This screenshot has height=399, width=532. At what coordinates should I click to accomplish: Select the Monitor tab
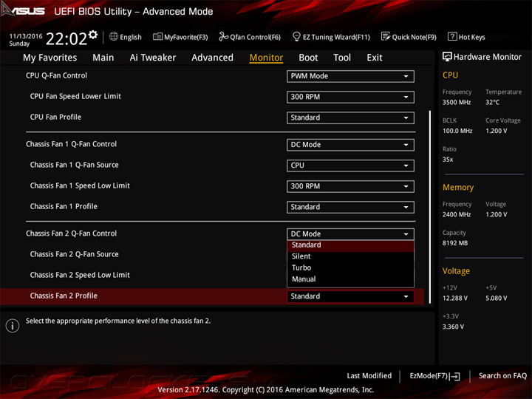(x=266, y=58)
